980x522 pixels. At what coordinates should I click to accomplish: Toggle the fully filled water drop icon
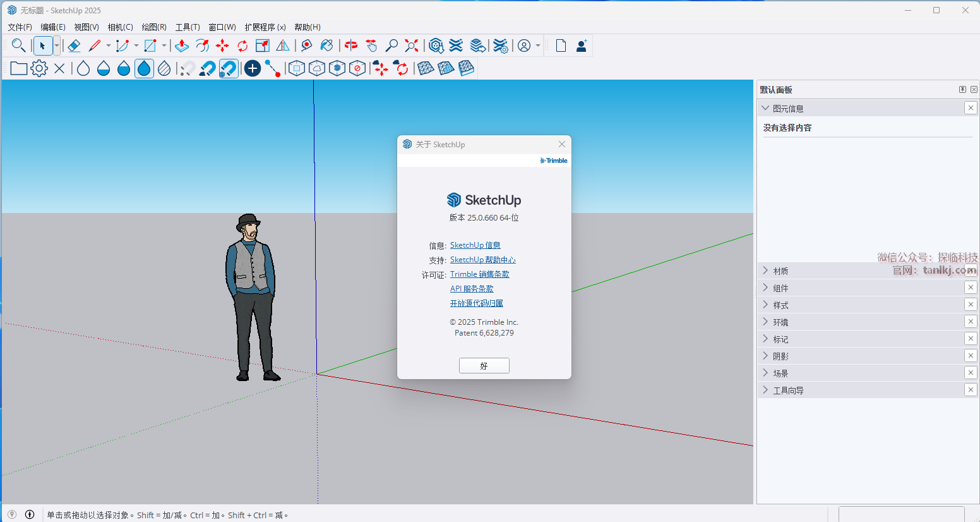(144, 68)
